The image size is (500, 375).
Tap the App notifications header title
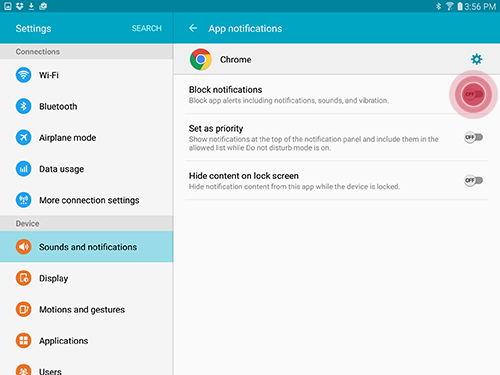[245, 29]
